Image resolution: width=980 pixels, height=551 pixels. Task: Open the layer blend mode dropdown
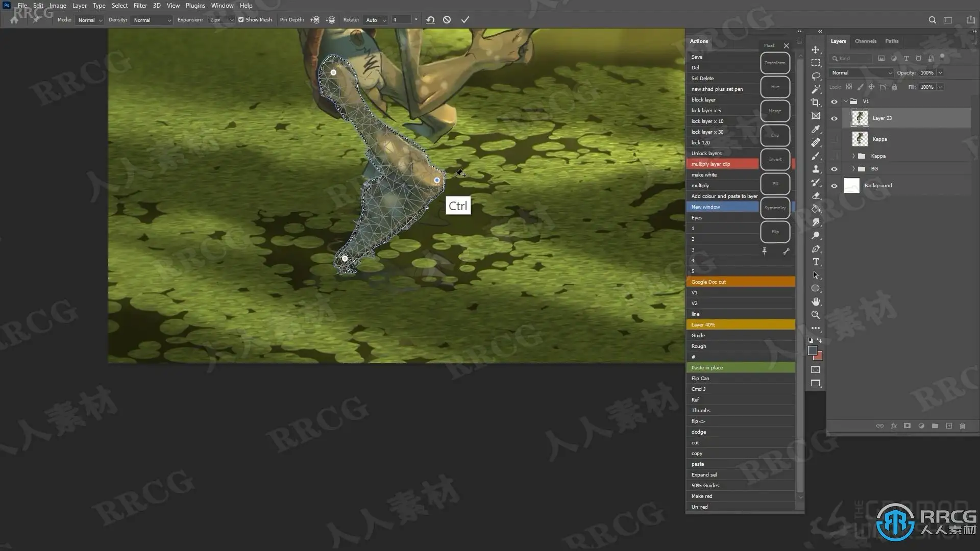[862, 73]
